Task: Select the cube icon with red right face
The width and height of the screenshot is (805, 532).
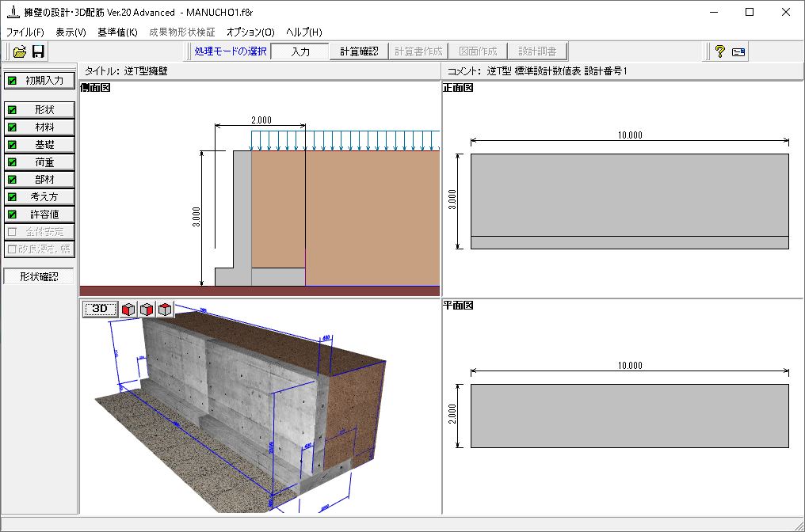Action: point(147,309)
